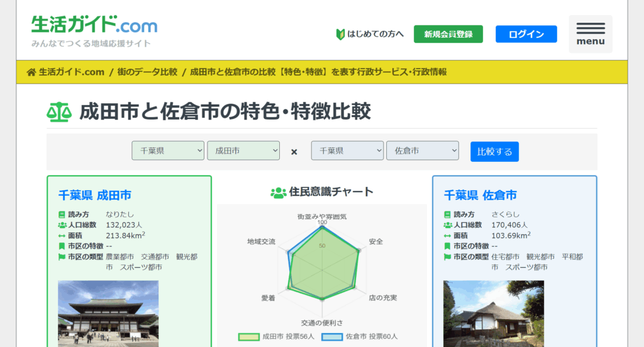Click the 住民意識チャート heading text
Image resolution: width=644 pixels, height=347 pixels.
(331, 192)
